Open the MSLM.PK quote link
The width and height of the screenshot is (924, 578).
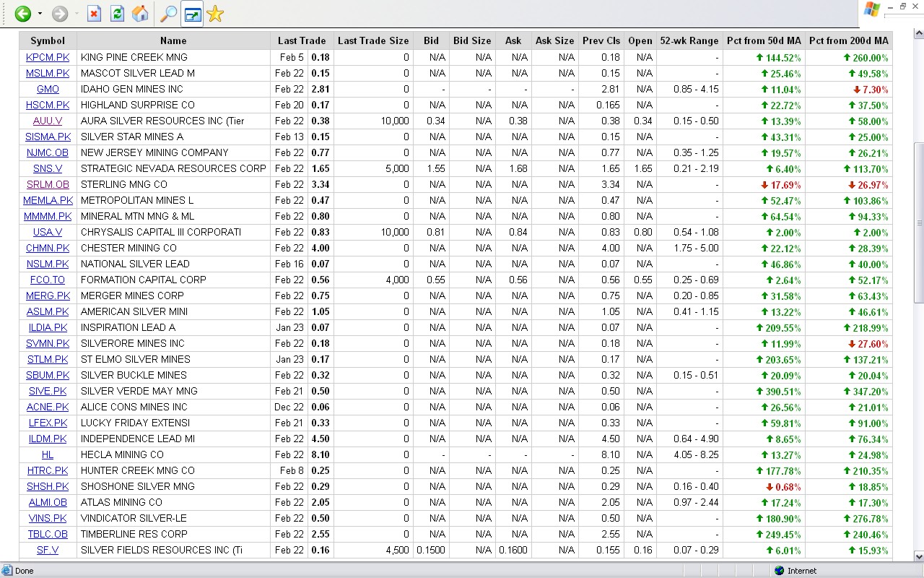(x=48, y=73)
